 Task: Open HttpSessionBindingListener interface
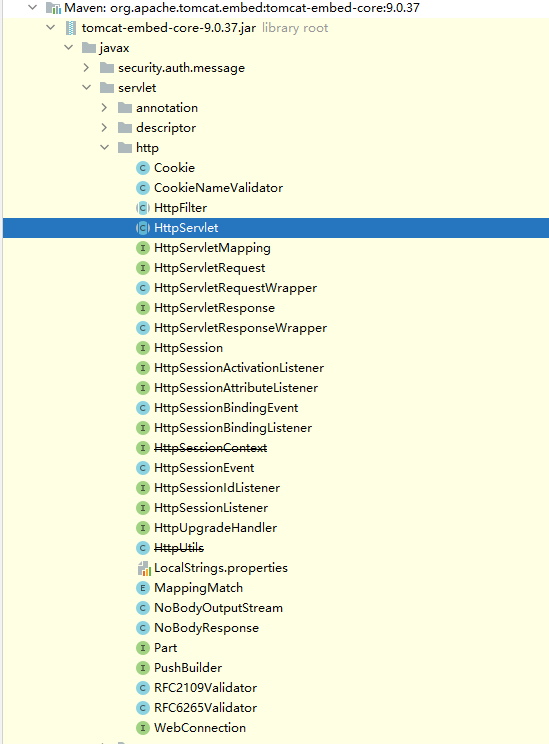233,428
